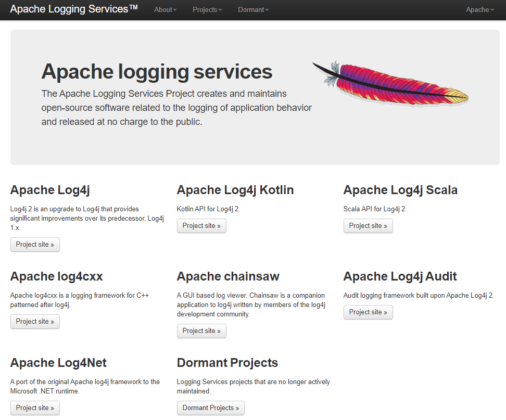
Task: Click the Apache Logging Services brand title
Action: click(x=74, y=9)
